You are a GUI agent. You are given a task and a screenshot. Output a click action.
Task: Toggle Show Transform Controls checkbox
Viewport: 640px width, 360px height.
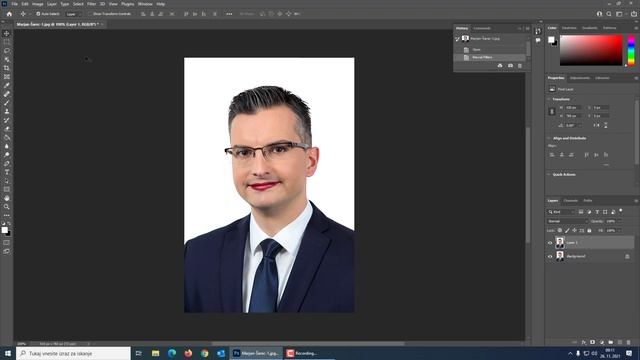(90, 14)
